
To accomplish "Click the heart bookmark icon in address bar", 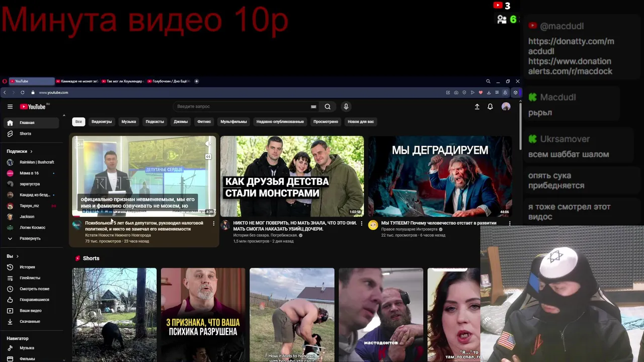I will click(480, 93).
